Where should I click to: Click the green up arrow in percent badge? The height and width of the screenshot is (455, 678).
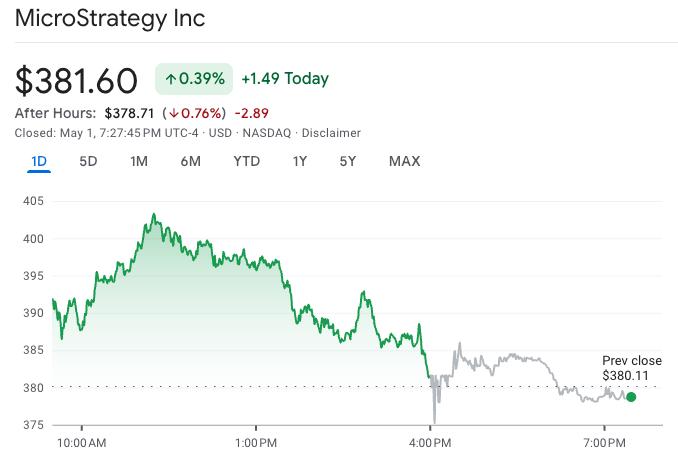(172, 78)
